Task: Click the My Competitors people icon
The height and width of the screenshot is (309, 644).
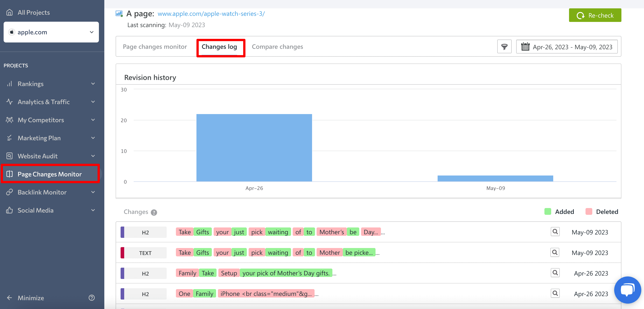Action: 9,120
